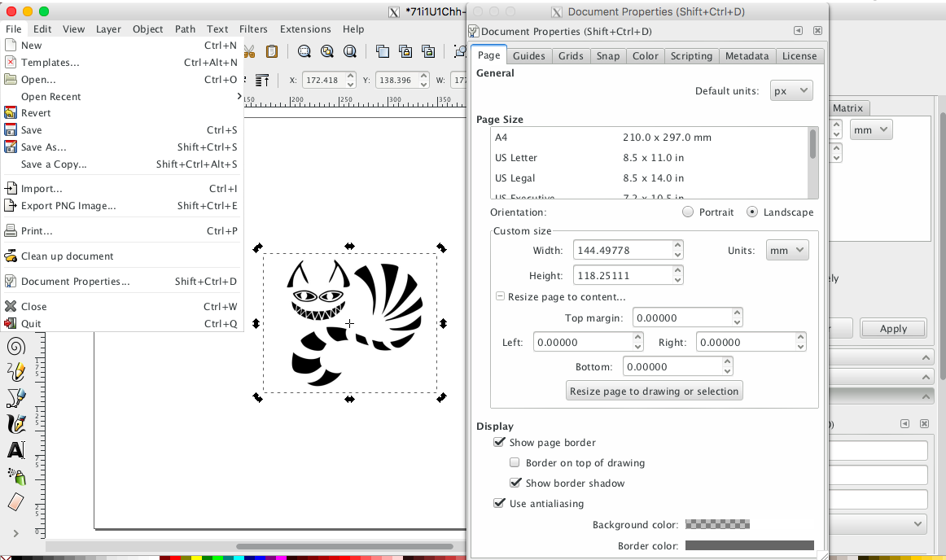946x560 pixels.
Task: Iconify the Document Properties dock panel
Action: pyautogui.click(x=798, y=31)
